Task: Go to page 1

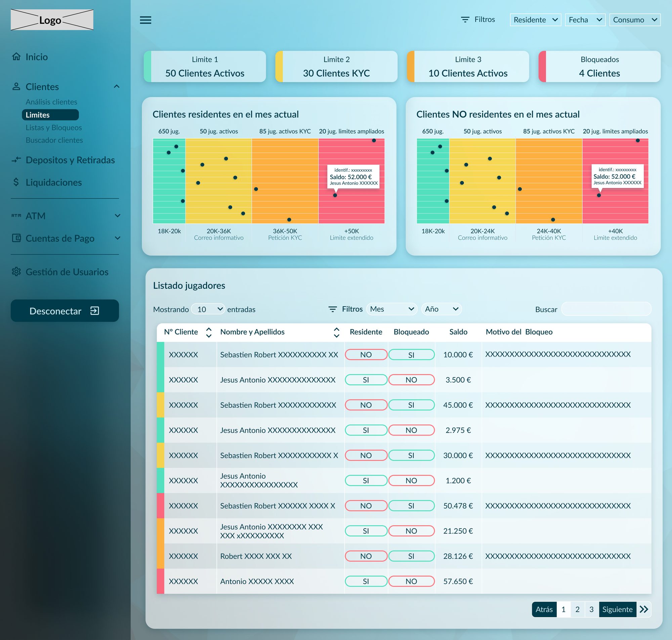Action: [x=563, y=609]
